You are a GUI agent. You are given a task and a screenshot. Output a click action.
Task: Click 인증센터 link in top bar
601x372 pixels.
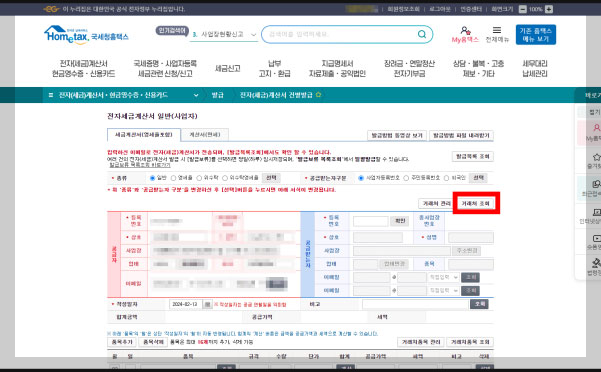(471, 9)
